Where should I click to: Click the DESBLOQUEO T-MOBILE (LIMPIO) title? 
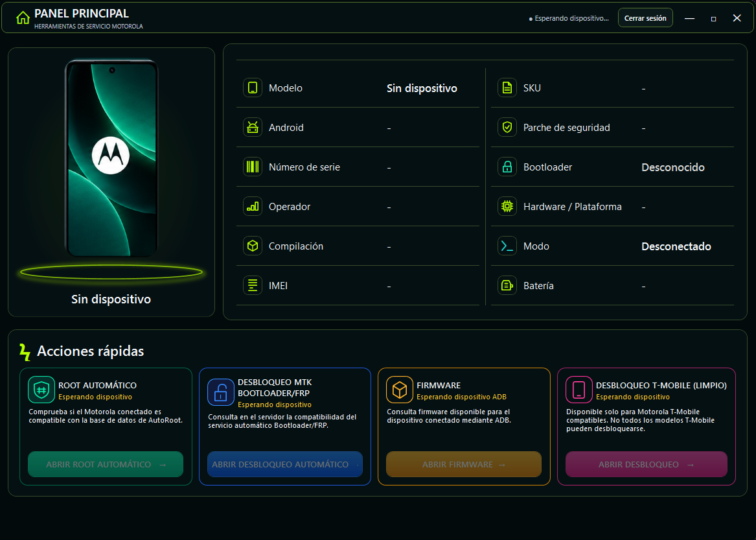tap(661, 385)
